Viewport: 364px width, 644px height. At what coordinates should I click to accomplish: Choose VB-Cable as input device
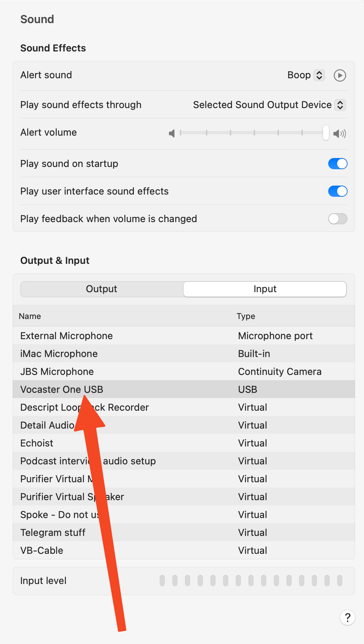coord(184,550)
